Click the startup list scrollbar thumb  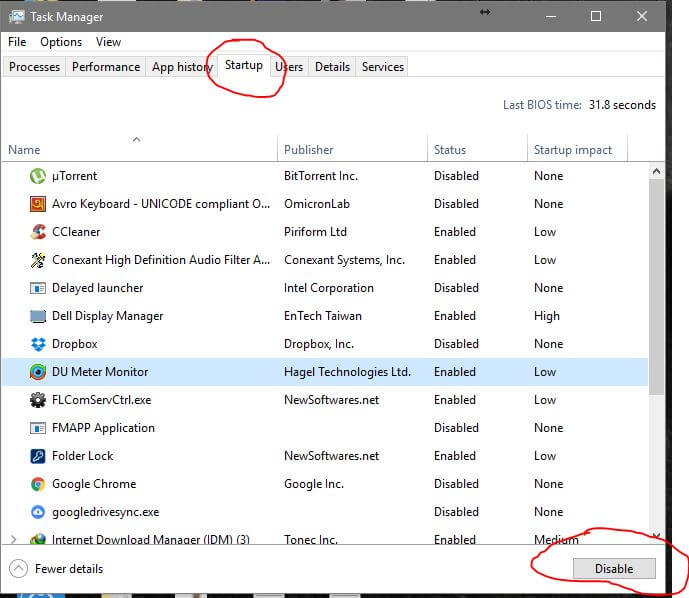point(656,287)
